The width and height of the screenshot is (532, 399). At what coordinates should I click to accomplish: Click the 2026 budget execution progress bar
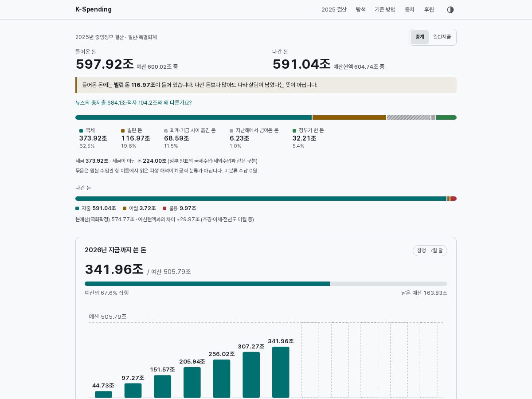pyautogui.click(x=266, y=284)
